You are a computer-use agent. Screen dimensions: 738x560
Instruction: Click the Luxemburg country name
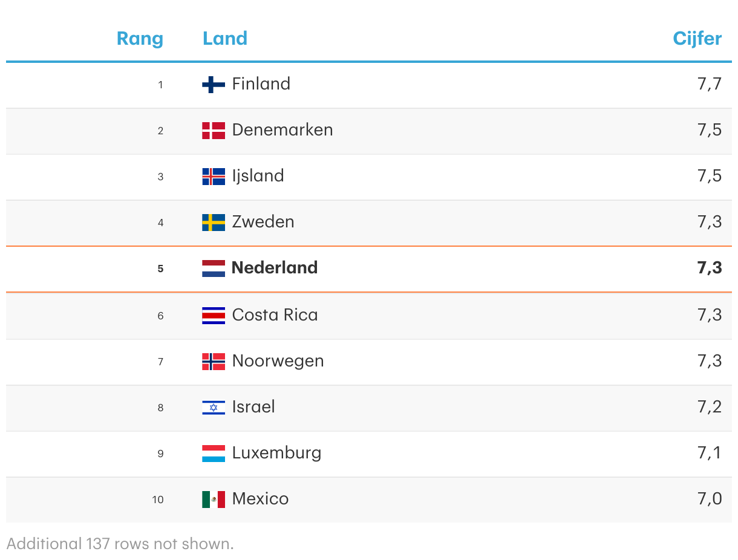(x=276, y=453)
